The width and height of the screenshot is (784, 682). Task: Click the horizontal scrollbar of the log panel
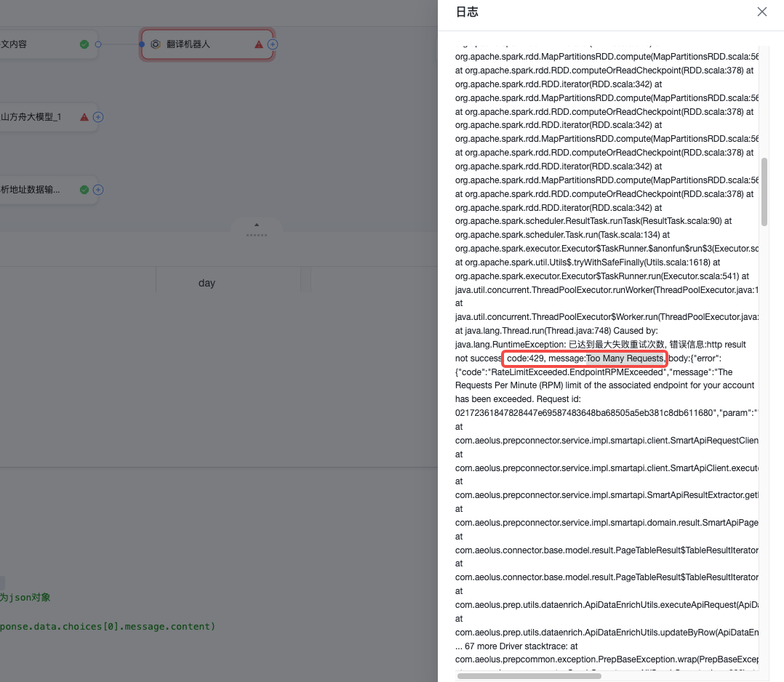point(529,676)
